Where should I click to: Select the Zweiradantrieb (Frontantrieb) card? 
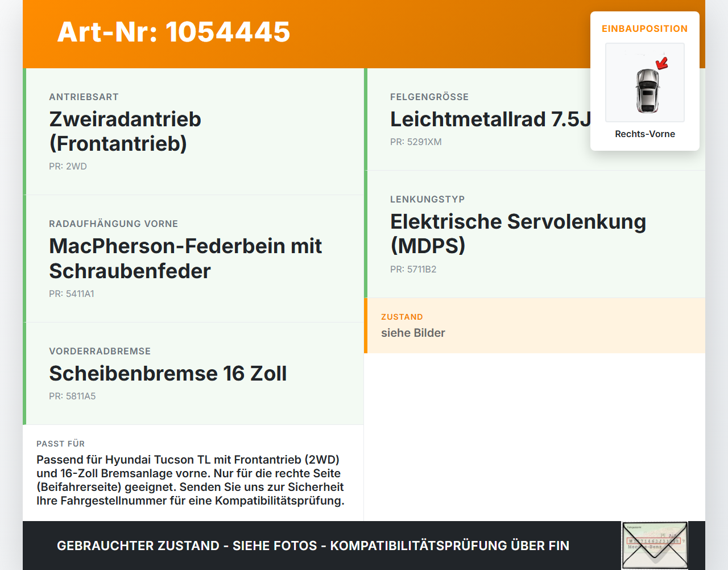193,131
